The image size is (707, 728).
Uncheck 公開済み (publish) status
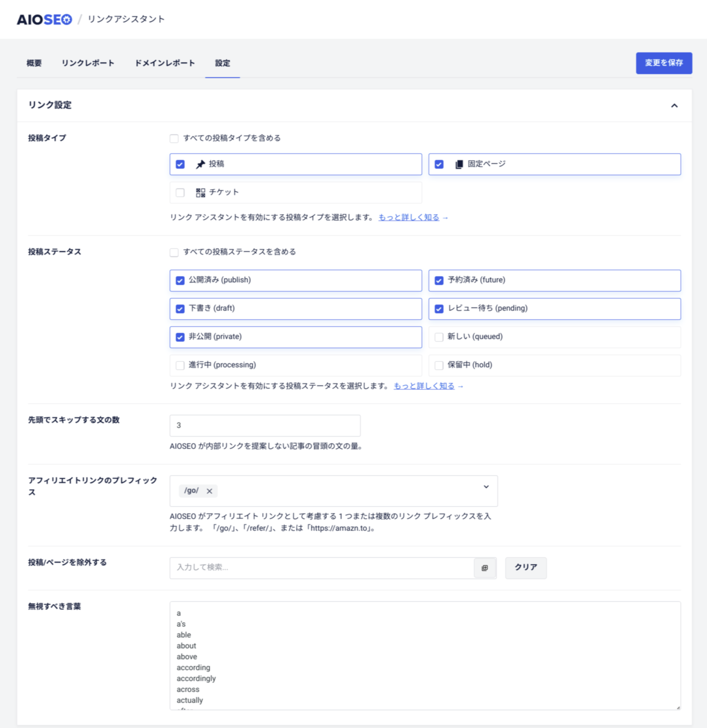click(x=180, y=281)
